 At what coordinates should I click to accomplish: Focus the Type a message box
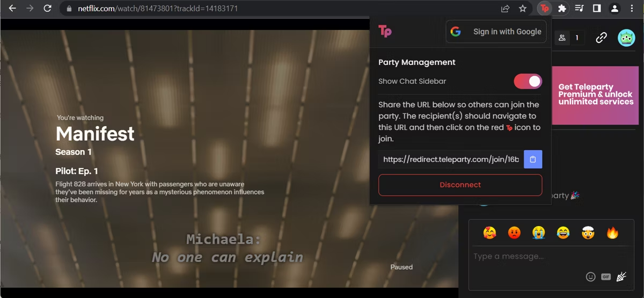(551, 257)
